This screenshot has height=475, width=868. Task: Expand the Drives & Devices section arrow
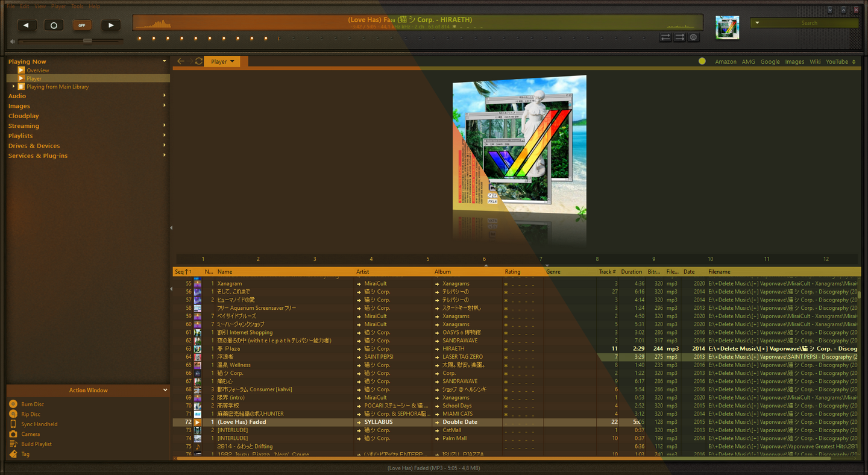point(164,145)
